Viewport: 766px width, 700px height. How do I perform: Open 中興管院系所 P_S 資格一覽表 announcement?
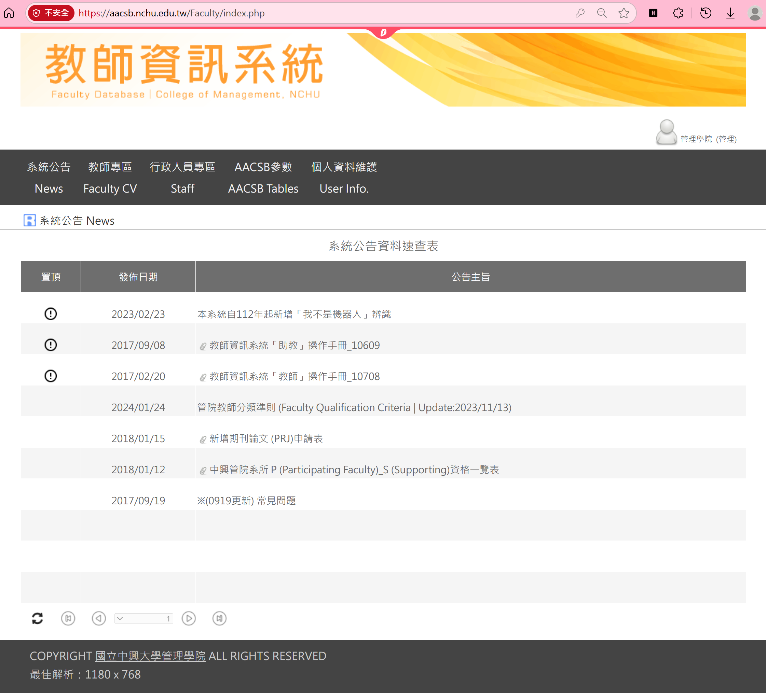coord(354,470)
